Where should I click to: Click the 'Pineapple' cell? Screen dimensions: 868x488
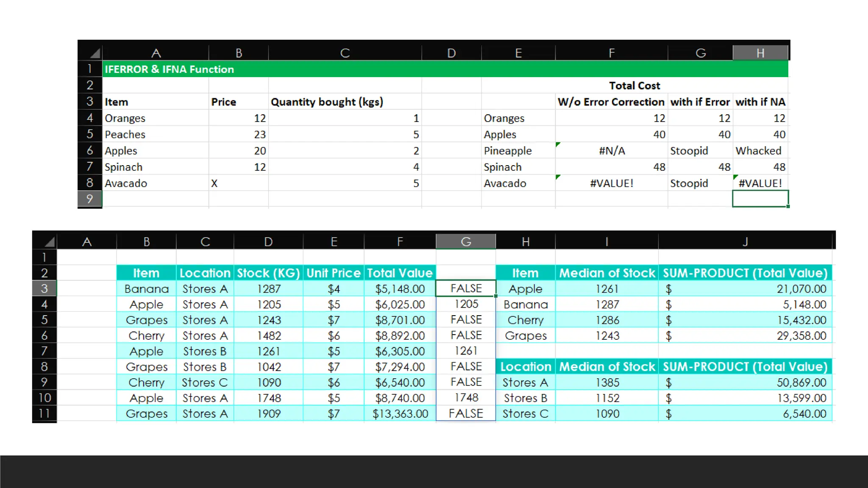(x=508, y=151)
